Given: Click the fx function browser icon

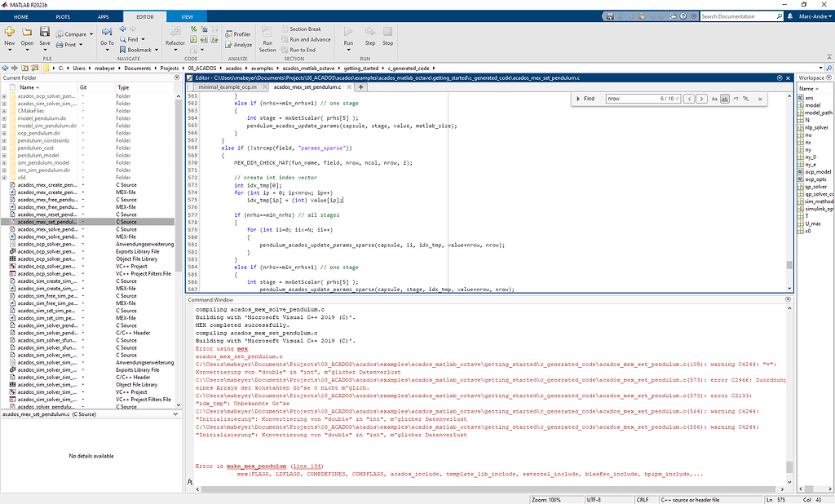Looking at the screenshot, I should click(190, 481).
